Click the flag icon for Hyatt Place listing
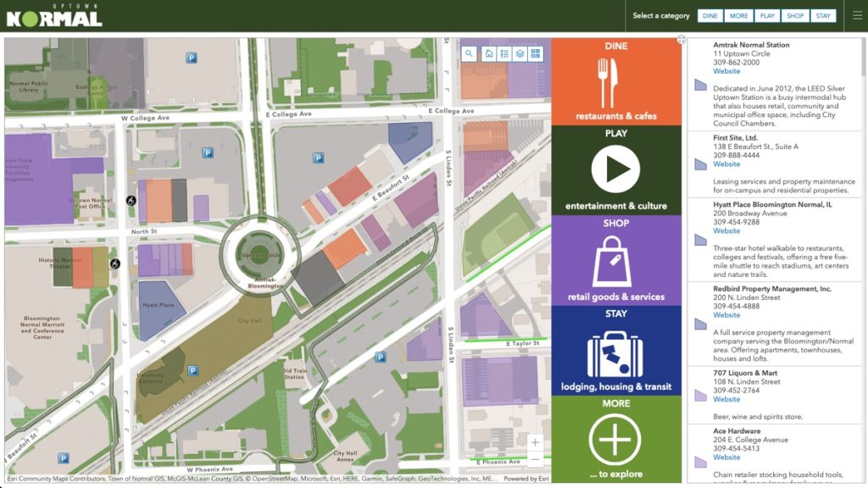This screenshot has width=868, height=488. tap(701, 240)
